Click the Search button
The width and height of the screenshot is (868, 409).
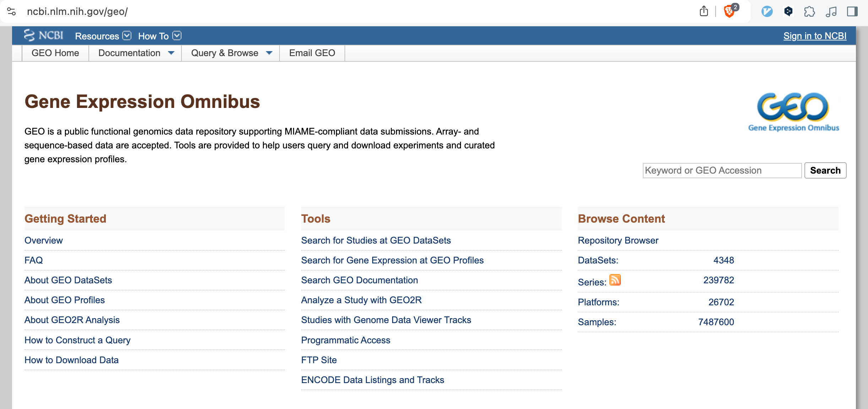(x=825, y=170)
